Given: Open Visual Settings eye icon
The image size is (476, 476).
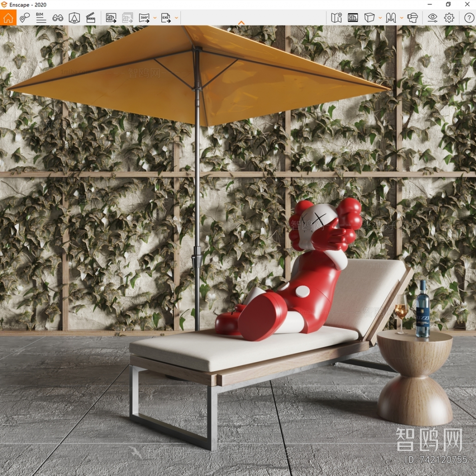Looking at the screenshot, I should (x=433, y=18).
